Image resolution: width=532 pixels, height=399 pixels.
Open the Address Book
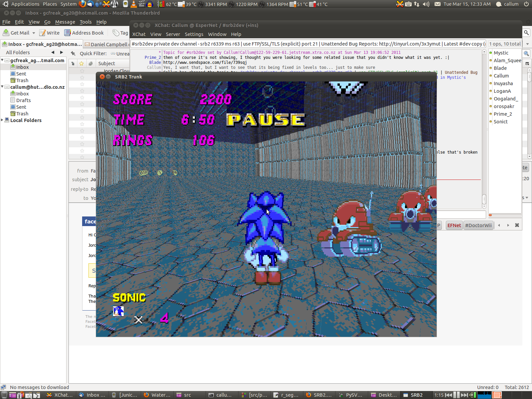coord(84,33)
